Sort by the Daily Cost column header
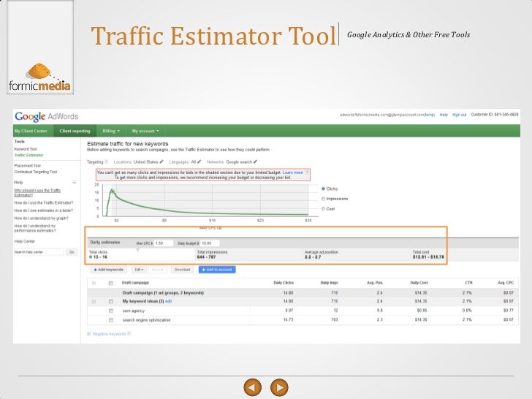 click(x=419, y=283)
